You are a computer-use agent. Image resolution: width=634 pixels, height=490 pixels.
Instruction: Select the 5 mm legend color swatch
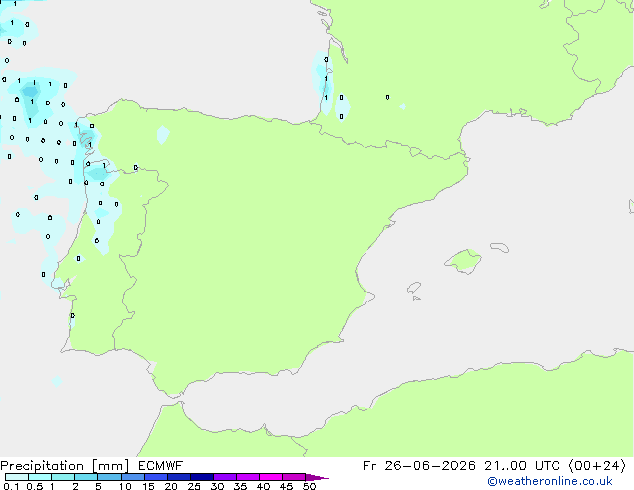pyautogui.click(x=109, y=477)
